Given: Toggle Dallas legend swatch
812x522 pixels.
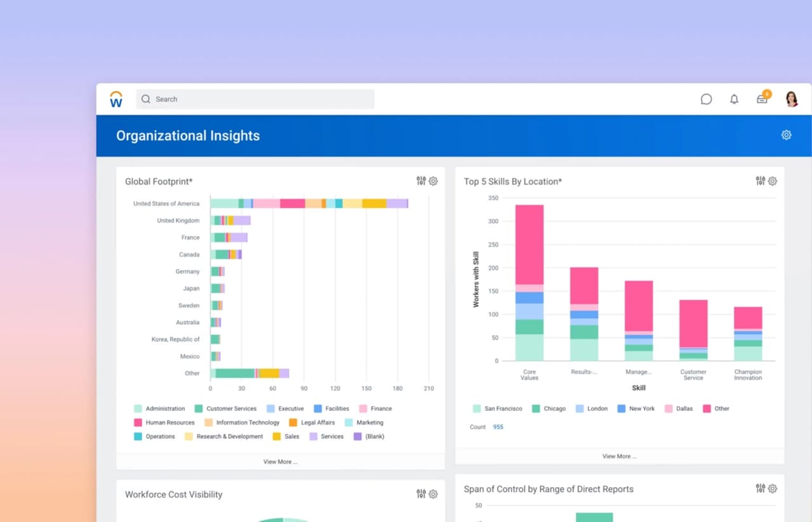Looking at the screenshot, I should tap(669, 408).
